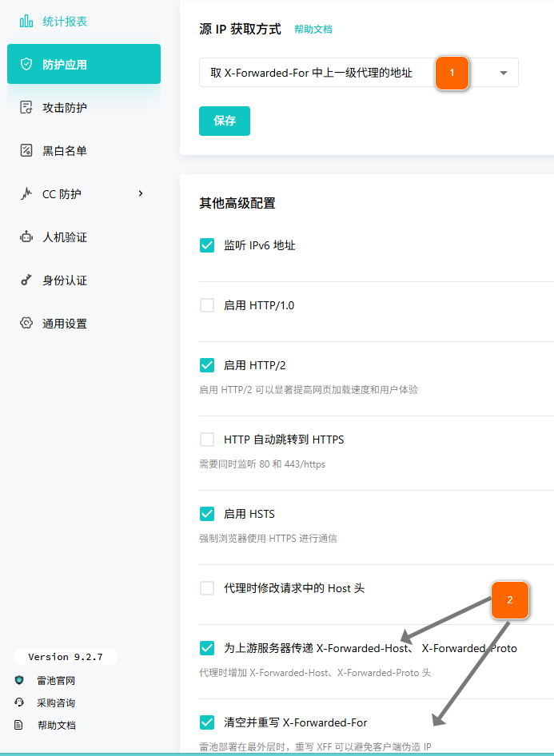This screenshot has width=554, height=756.
Task: Click the 雷池官网 shield logo icon
Action: [x=19, y=680]
